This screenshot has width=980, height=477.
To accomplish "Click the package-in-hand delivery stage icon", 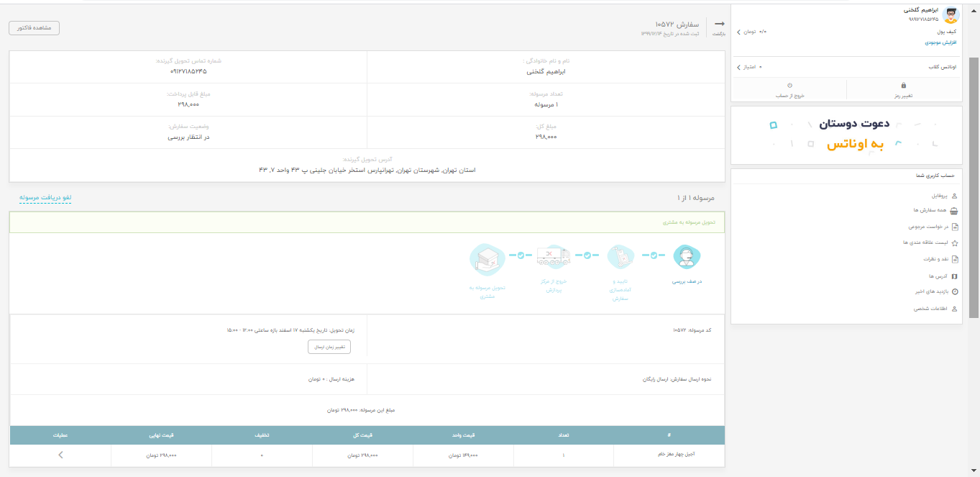I will [x=487, y=259].
